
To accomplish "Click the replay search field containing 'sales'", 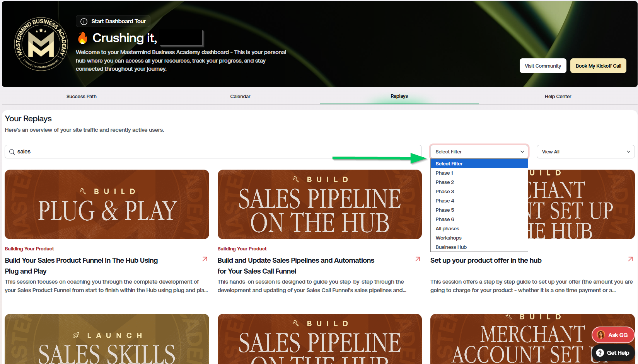I will tap(213, 151).
